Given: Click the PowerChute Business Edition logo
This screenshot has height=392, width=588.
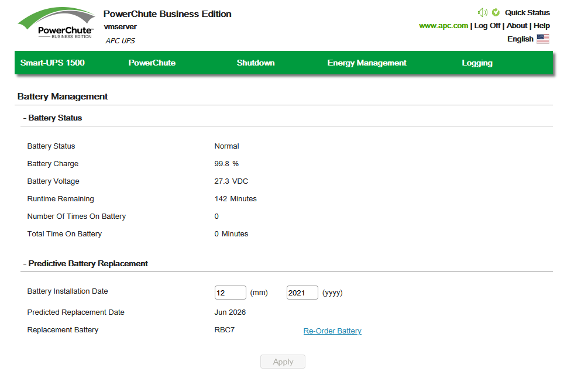Looking at the screenshot, I should pyautogui.click(x=57, y=25).
